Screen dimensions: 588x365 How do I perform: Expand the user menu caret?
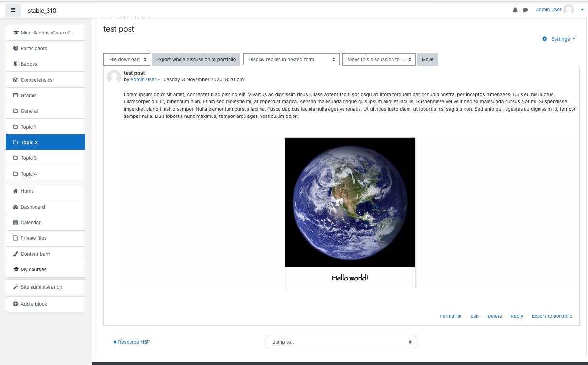tap(582, 10)
